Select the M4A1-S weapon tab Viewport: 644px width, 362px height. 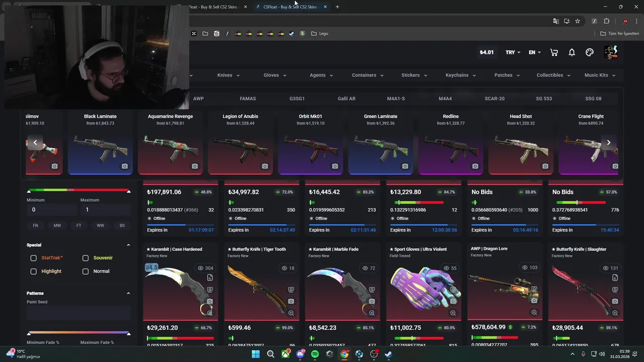tap(396, 99)
